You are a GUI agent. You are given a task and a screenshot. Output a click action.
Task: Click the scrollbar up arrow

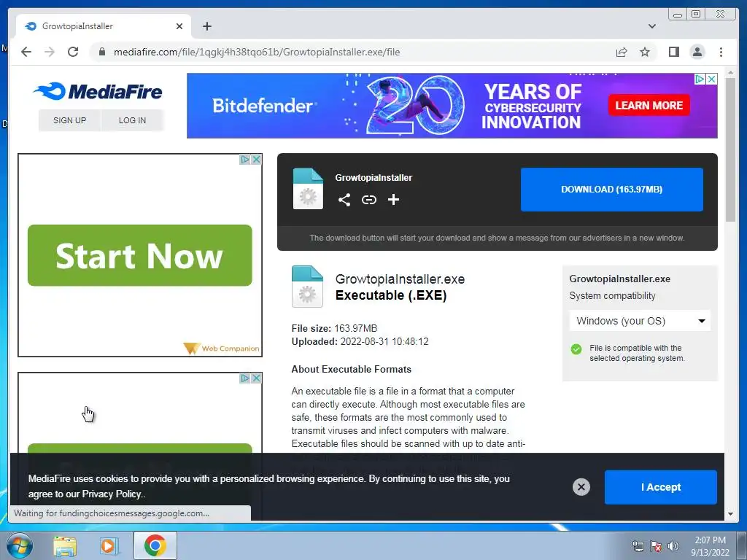[730, 73]
